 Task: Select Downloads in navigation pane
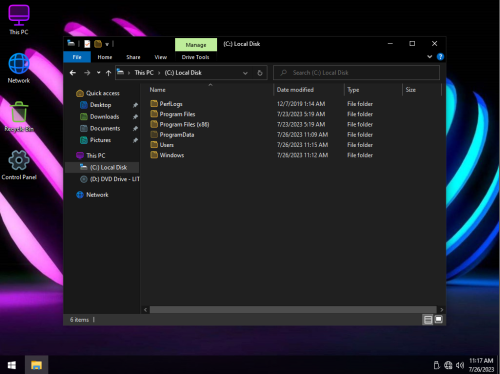click(104, 117)
